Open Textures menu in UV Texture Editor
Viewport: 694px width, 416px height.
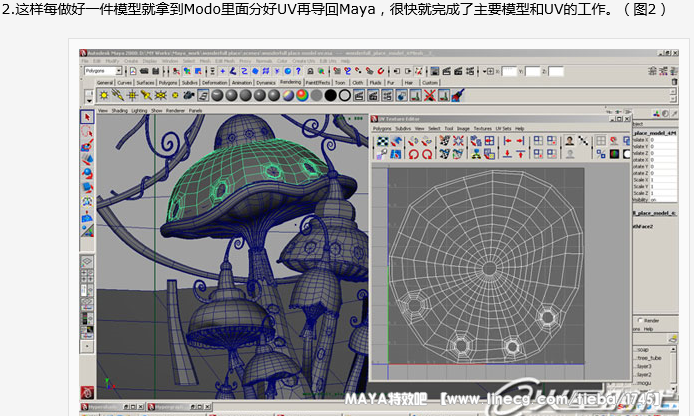coord(482,128)
